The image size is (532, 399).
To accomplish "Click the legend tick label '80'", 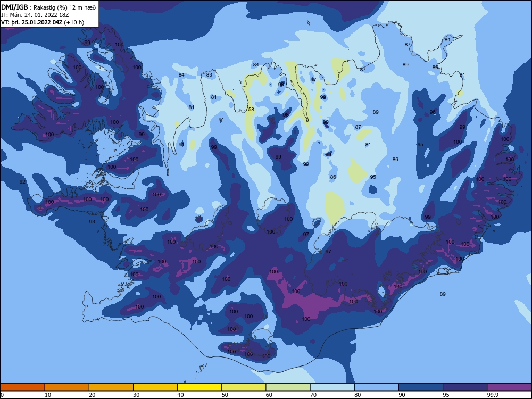I will click(x=358, y=395).
